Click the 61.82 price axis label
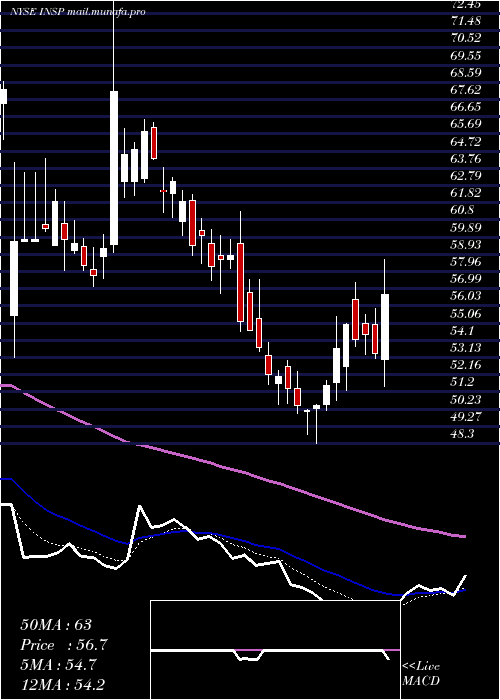The width and height of the screenshot is (500, 700). (x=466, y=193)
